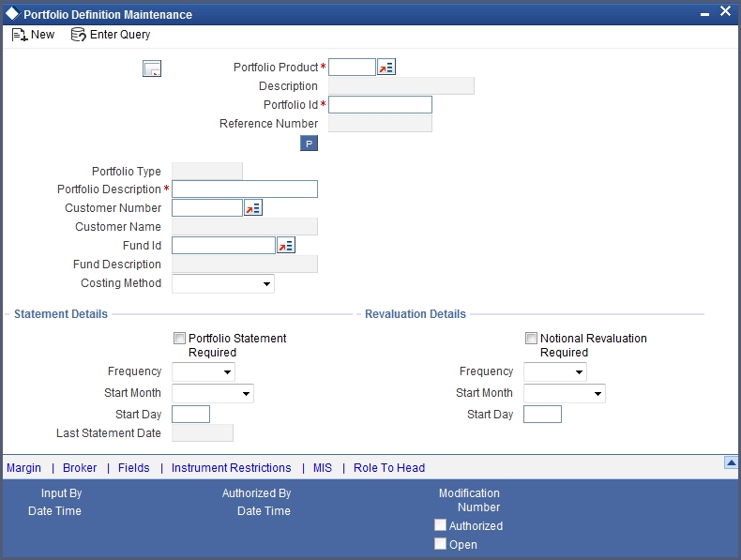Click the Fund Description field
This screenshot has width=741, height=560.
[x=245, y=265]
